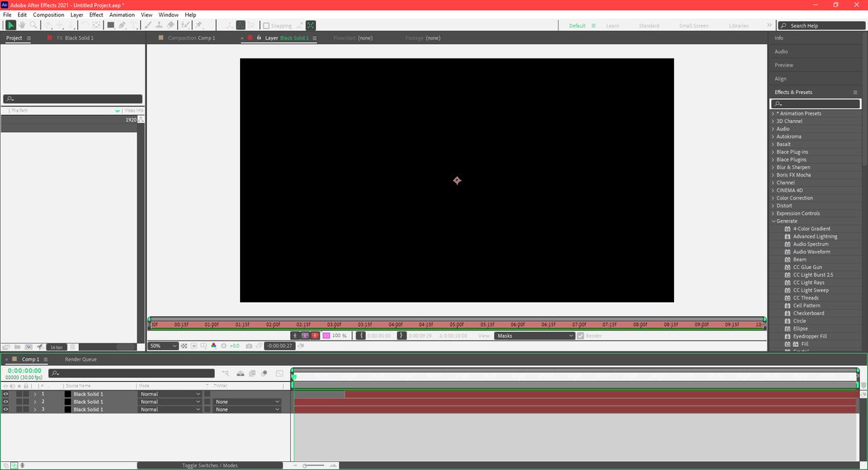Collapse the Generate effects category
Viewport: 868px width, 470px height.
click(x=773, y=221)
